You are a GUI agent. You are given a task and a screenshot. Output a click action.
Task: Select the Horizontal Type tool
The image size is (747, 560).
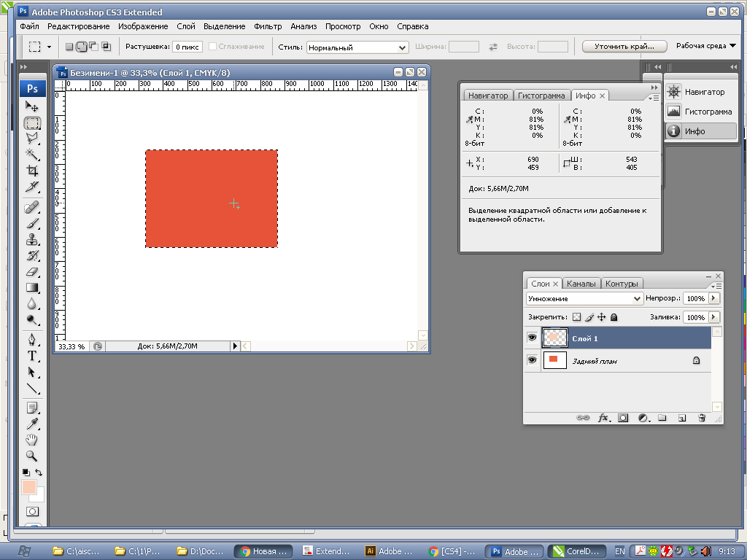(32, 356)
